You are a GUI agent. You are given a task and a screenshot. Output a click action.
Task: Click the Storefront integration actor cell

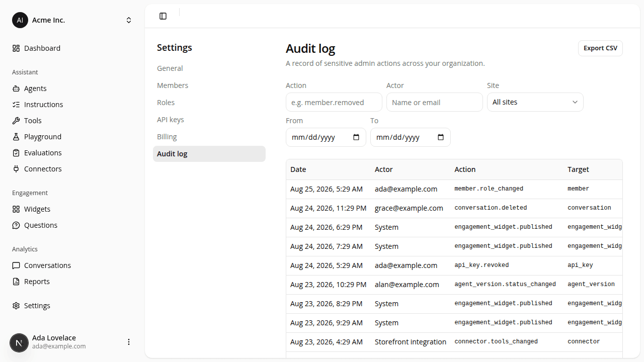point(411,342)
